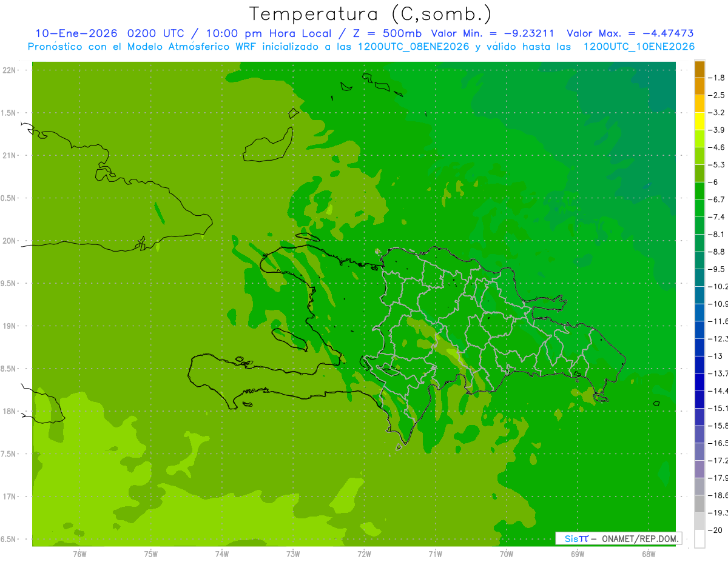The height and width of the screenshot is (562, 728).
Task: Click the '20N' latitude label
Action: (x=8, y=241)
